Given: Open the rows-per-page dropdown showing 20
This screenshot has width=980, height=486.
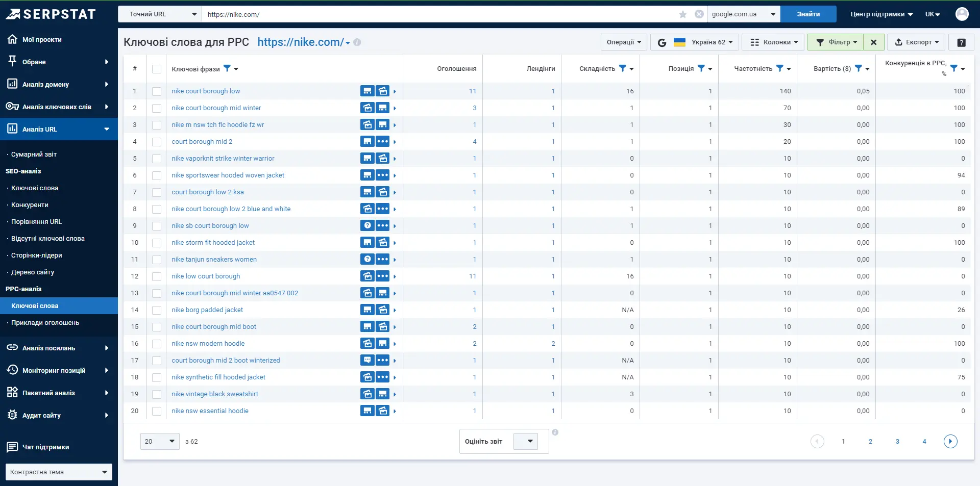Looking at the screenshot, I should [160, 441].
